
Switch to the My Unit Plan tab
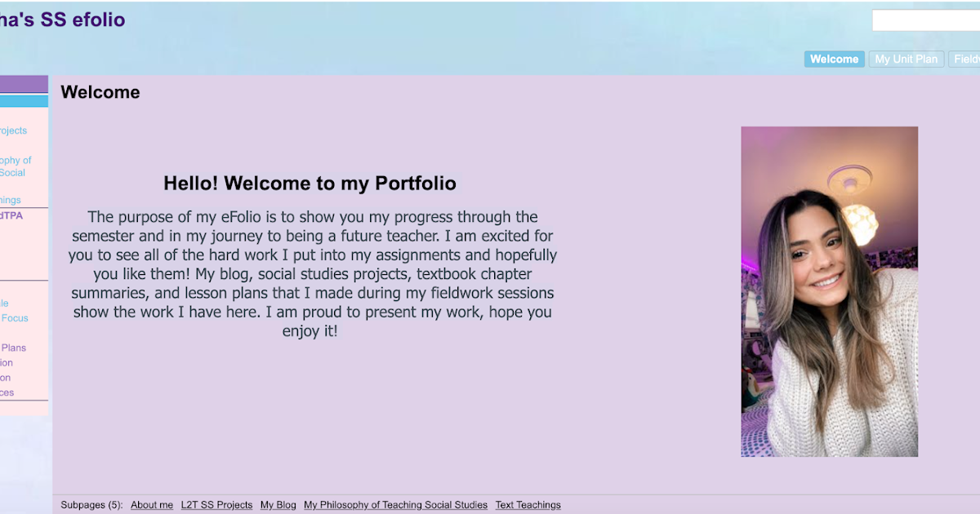pos(906,59)
